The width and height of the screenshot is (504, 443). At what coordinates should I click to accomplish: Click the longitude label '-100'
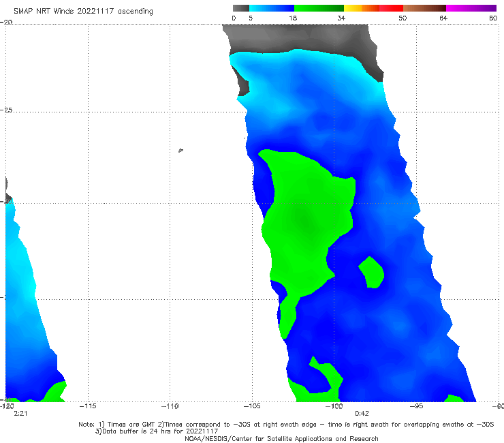point(334,406)
